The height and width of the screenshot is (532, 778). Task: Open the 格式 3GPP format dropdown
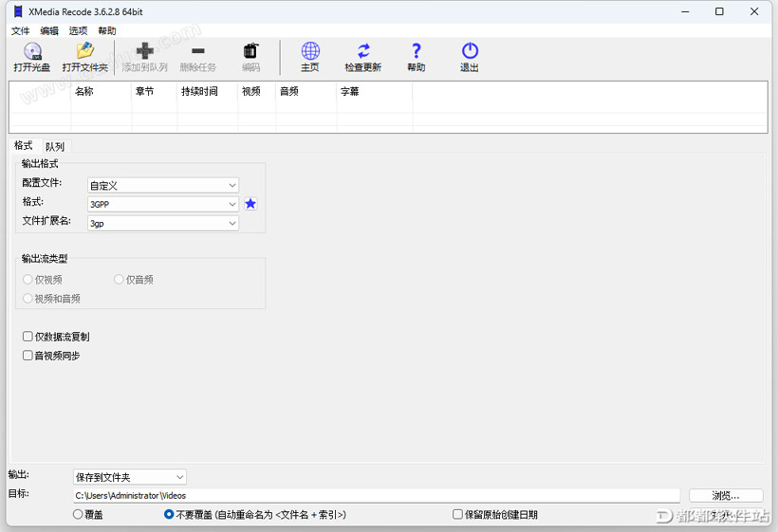click(163, 204)
